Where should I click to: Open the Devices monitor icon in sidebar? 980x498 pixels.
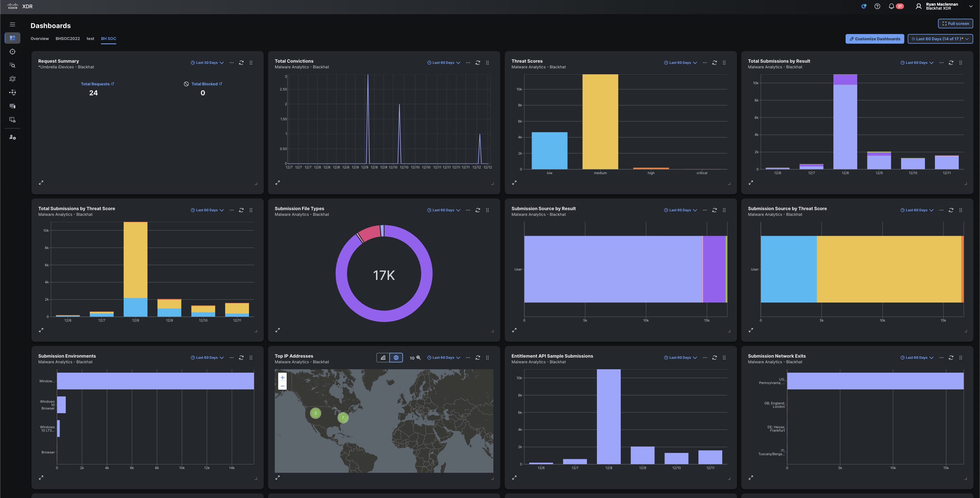12,106
